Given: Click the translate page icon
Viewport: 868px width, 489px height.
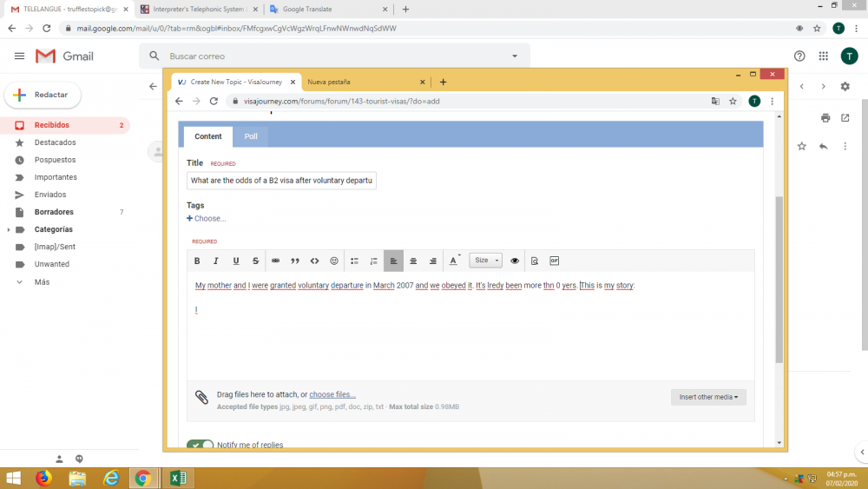Looking at the screenshot, I should pyautogui.click(x=715, y=102).
